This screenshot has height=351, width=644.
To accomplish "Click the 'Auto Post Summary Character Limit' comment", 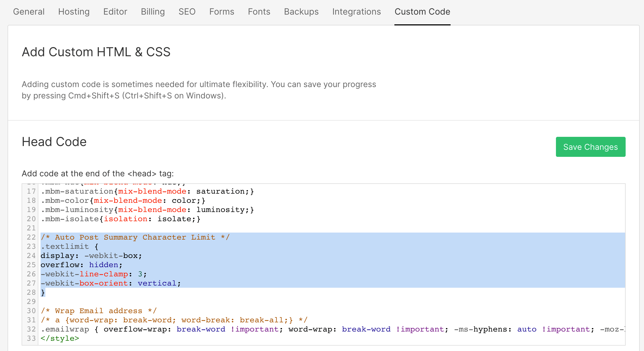I will click(135, 237).
